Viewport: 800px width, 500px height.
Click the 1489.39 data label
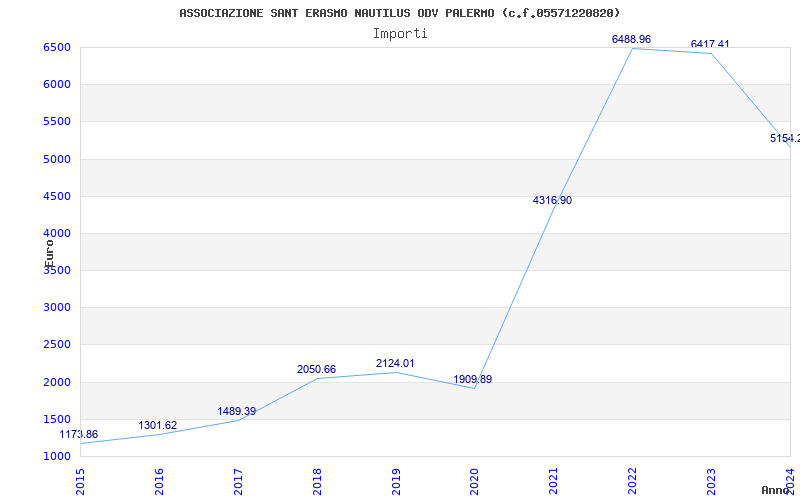click(237, 411)
